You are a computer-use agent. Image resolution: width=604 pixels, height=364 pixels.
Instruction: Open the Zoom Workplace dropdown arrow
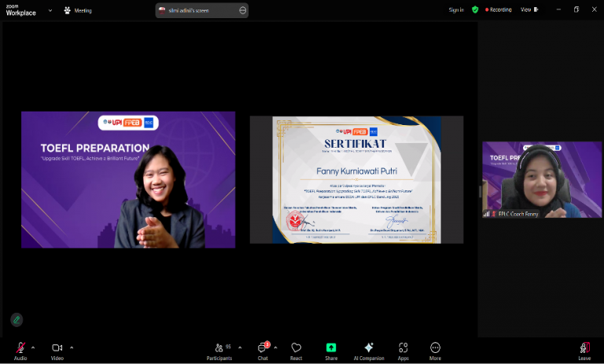[50, 10]
